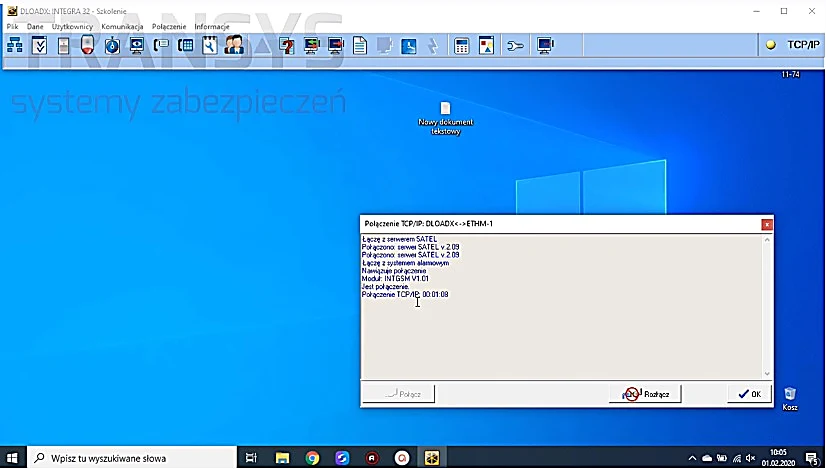Open Task View in the taskbar
Screen dimensions: 826x469
point(252,458)
